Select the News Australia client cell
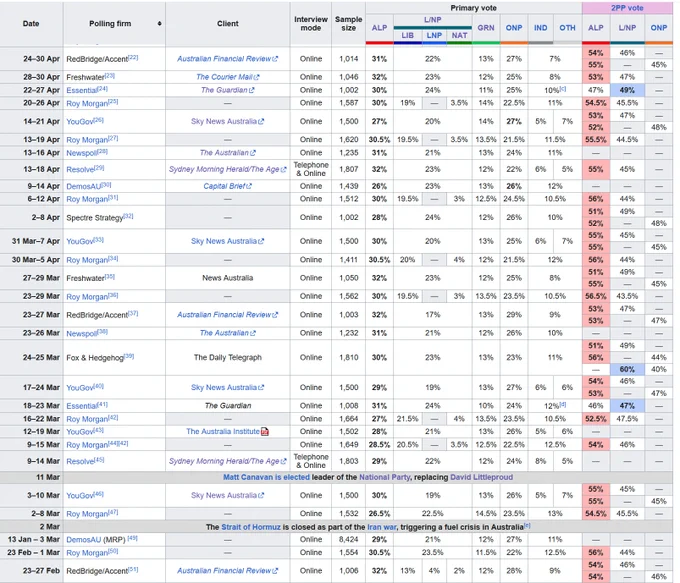Viewport: 680px width, 583px height. coord(228,278)
